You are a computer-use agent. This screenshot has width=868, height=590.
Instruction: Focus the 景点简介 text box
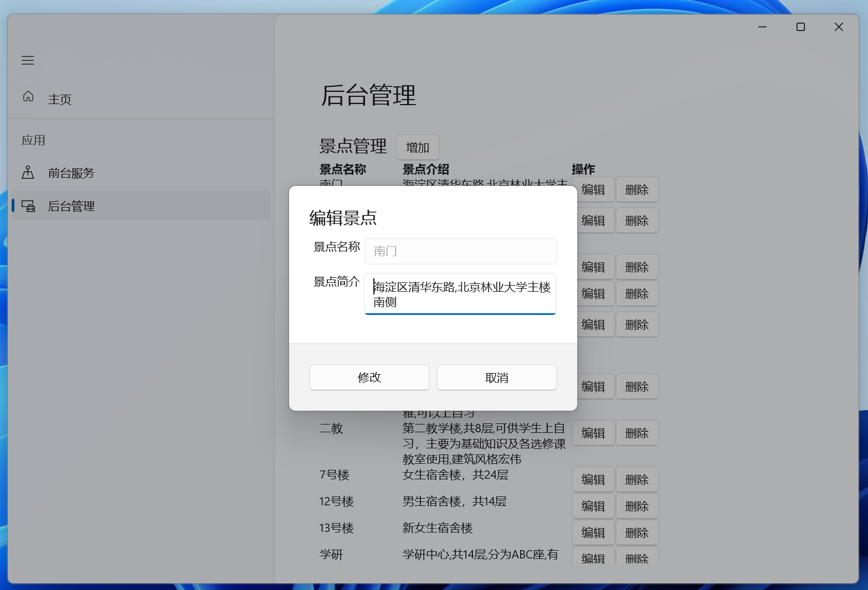[460, 294]
